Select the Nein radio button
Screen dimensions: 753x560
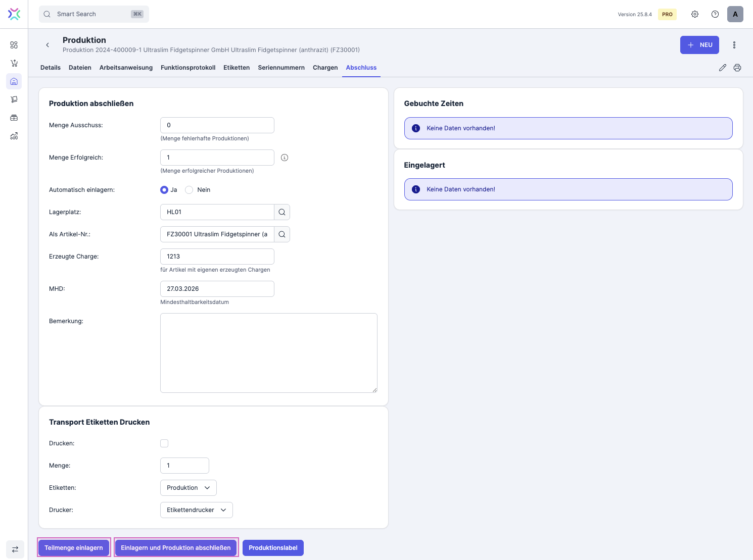coord(189,190)
